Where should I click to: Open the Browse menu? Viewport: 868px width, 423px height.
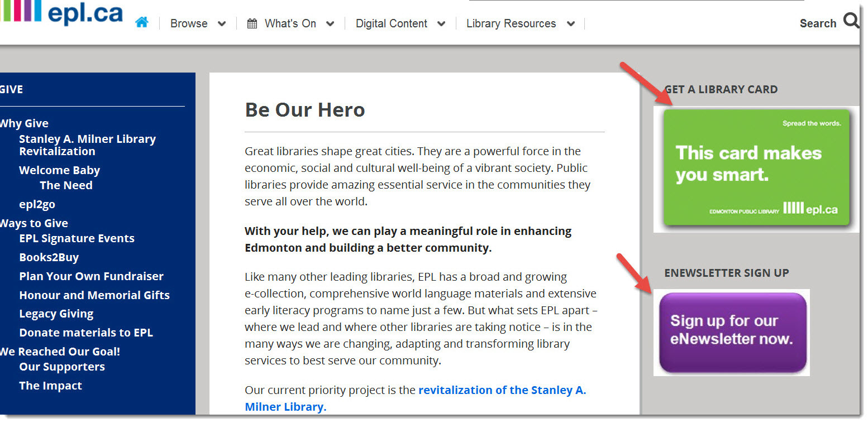tap(189, 23)
